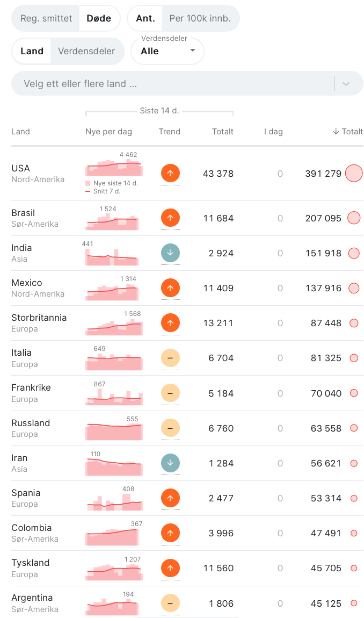Image resolution: width=364 pixels, height=618 pixels.
Task: Sort by the Totalt column with arrow
Action: (347, 132)
